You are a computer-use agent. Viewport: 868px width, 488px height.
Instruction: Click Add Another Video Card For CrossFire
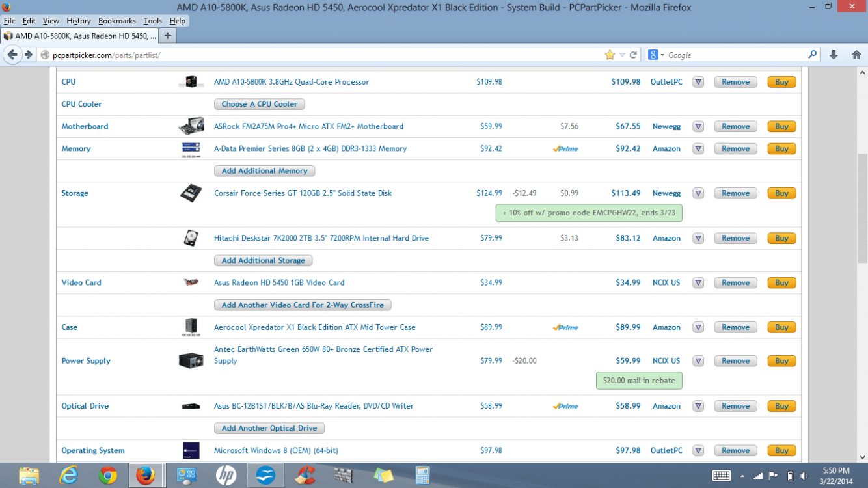click(303, 305)
